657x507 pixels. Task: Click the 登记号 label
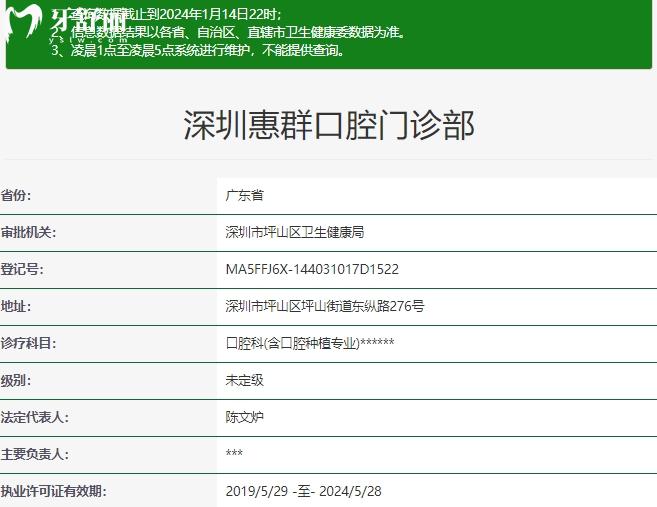tap(22, 269)
